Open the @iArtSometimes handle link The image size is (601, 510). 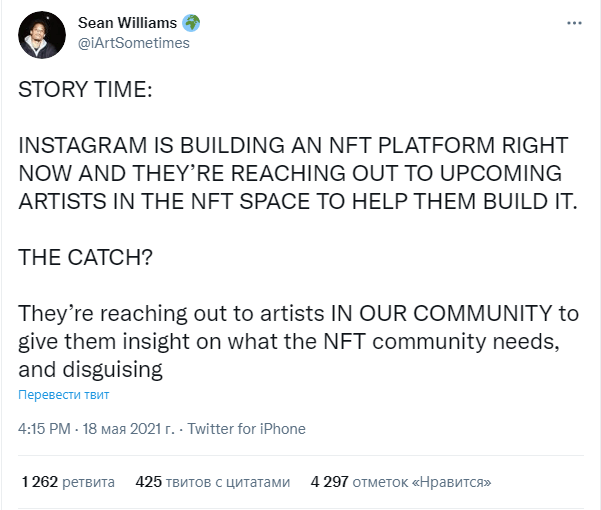134,43
